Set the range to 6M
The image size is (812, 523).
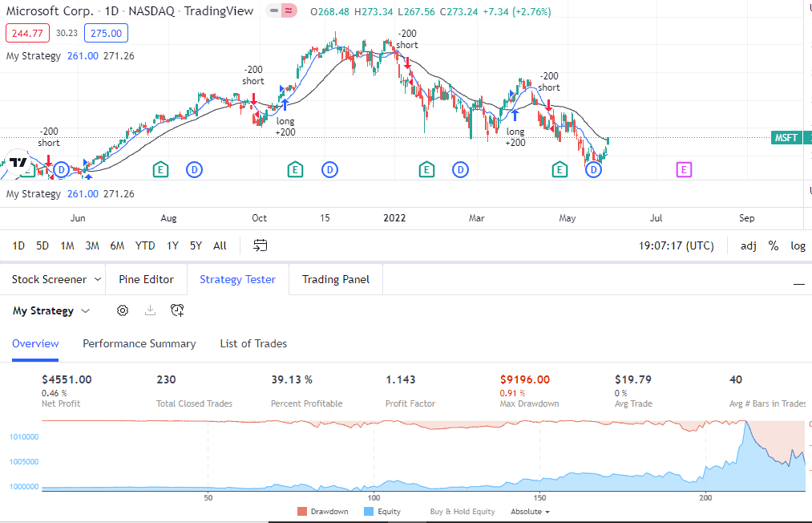click(117, 245)
